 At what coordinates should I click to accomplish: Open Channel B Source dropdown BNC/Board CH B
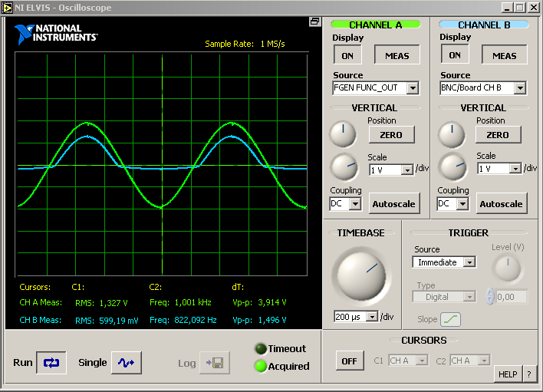[x=483, y=88]
